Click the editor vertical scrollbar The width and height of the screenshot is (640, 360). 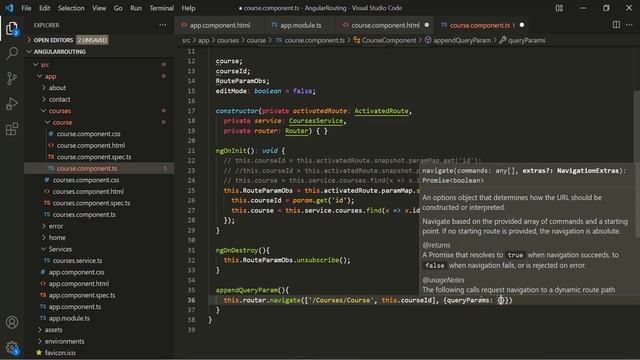(x=637, y=163)
